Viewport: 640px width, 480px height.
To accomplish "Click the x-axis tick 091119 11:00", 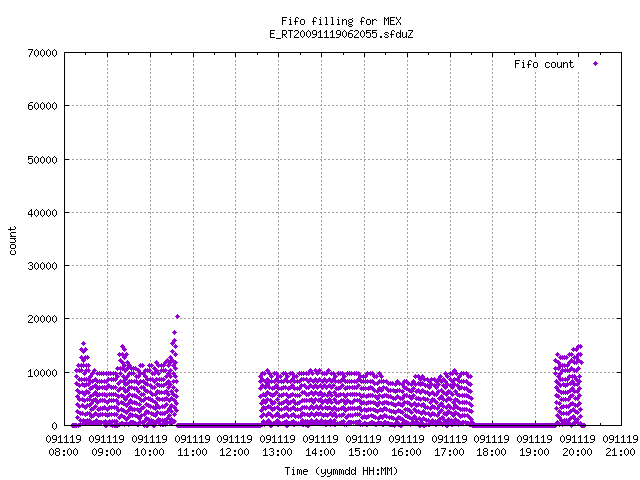I will (x=192, y=446).
